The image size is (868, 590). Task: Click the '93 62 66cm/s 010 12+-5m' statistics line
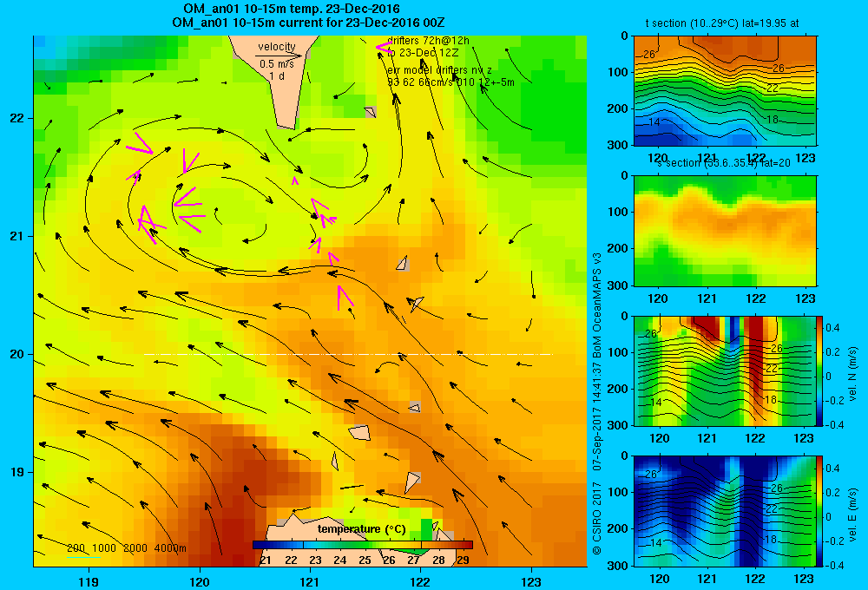[450, 82]
